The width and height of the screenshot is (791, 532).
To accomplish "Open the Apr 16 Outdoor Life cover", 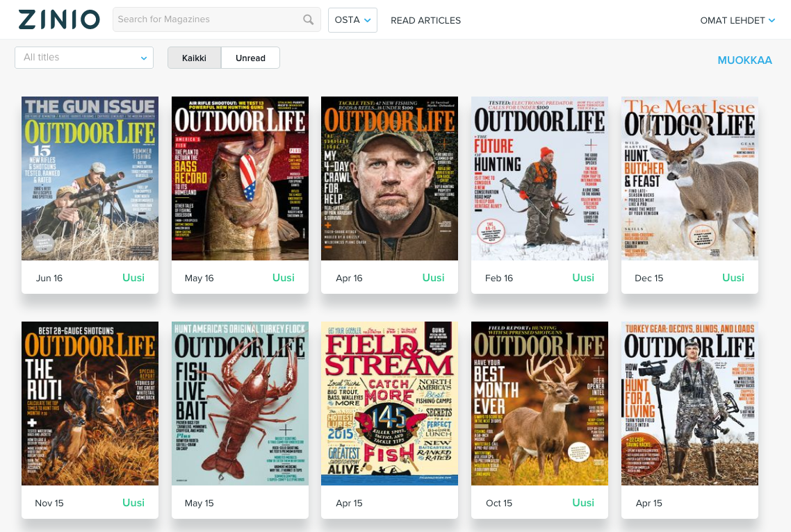I will point(389,178).
